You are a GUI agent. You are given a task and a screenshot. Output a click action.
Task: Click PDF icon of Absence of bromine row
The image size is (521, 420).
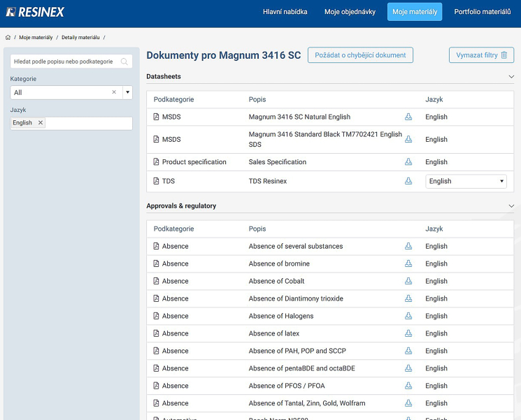coord(156,263)
